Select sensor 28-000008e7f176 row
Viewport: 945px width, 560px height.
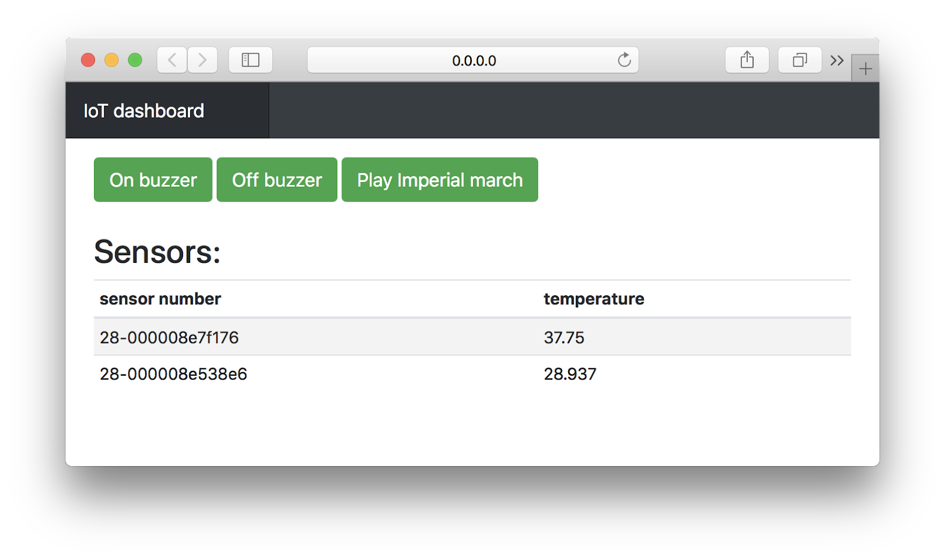pyautogui.click(x=169, y=337)
